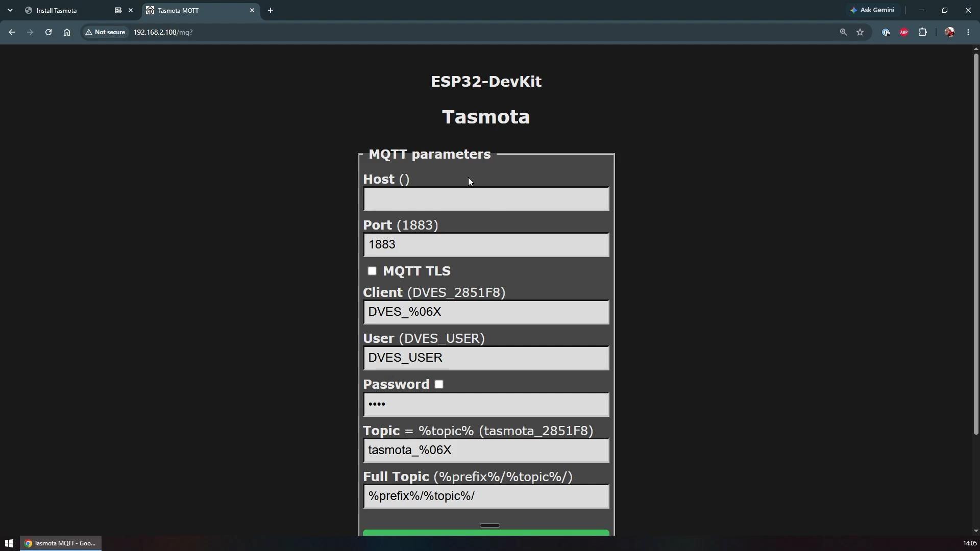Open a new browser tab
The height and width of the screenshot is (551, 980).
271,10
